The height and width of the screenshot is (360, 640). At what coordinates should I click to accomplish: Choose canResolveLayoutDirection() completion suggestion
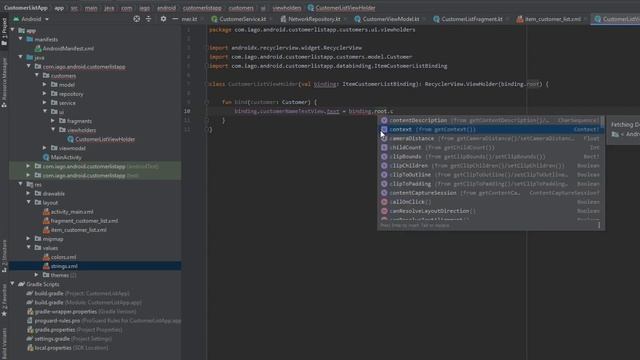click(x=490, y=211)
